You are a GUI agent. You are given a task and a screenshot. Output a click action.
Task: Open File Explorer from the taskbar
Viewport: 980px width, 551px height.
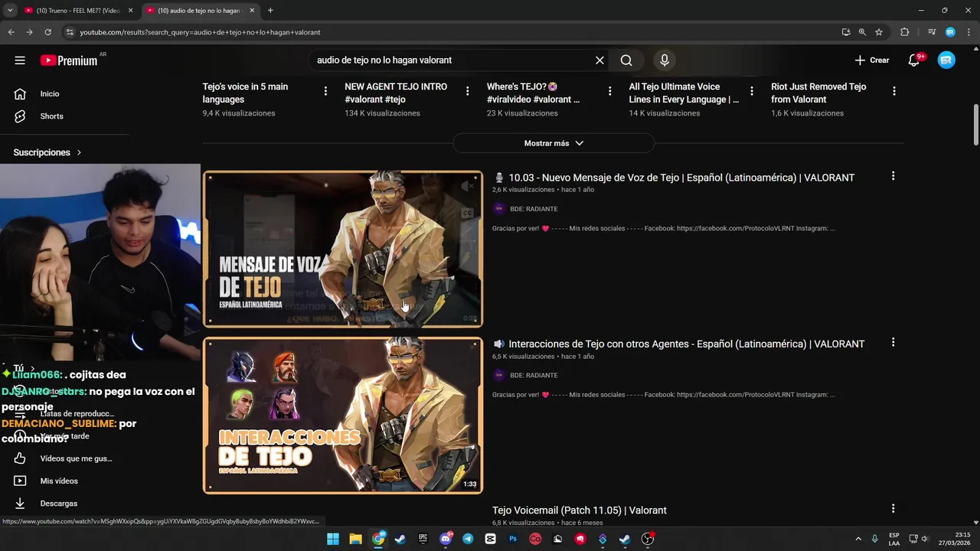coord(355,539)
